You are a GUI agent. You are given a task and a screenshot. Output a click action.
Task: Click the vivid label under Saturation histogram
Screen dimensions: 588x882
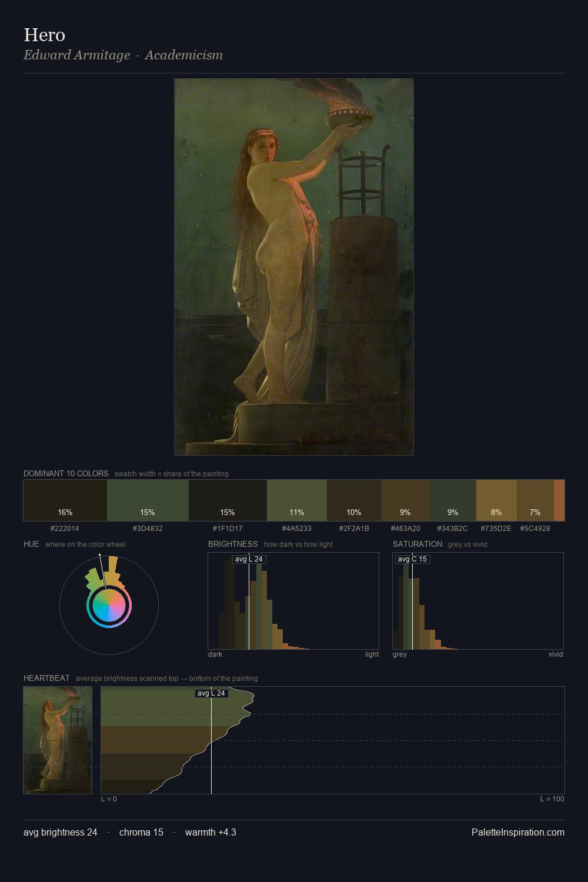point(556,654)
